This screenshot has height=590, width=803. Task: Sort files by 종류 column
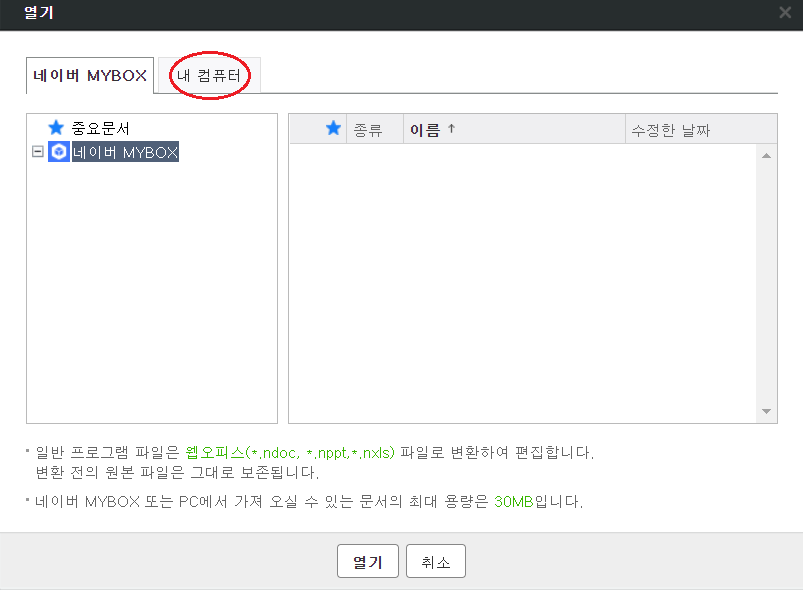coord(375,129)
